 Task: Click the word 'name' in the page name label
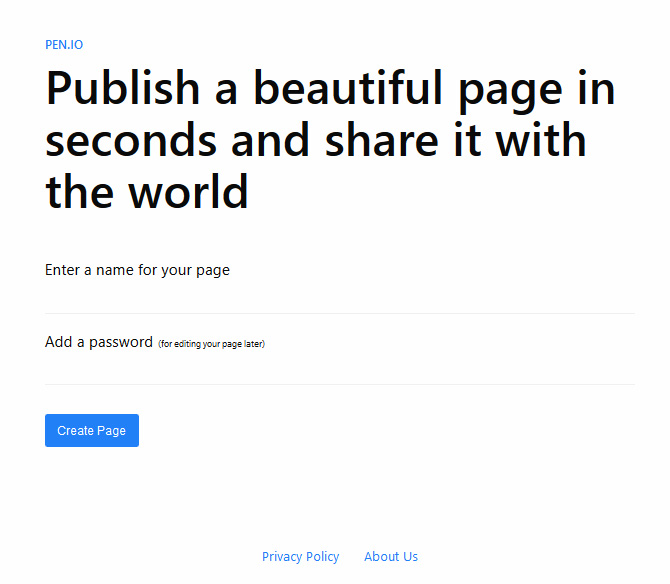[x=115, y=270]
